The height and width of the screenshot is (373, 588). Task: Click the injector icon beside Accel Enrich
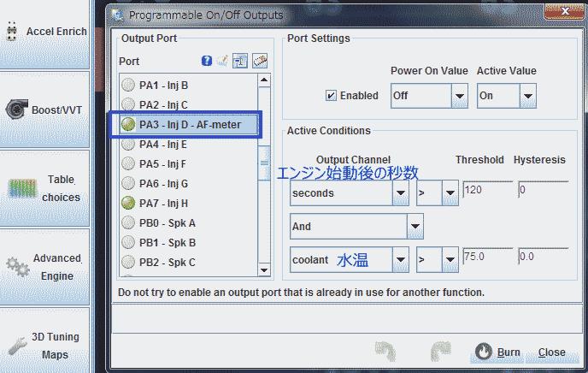click(12, 31)
